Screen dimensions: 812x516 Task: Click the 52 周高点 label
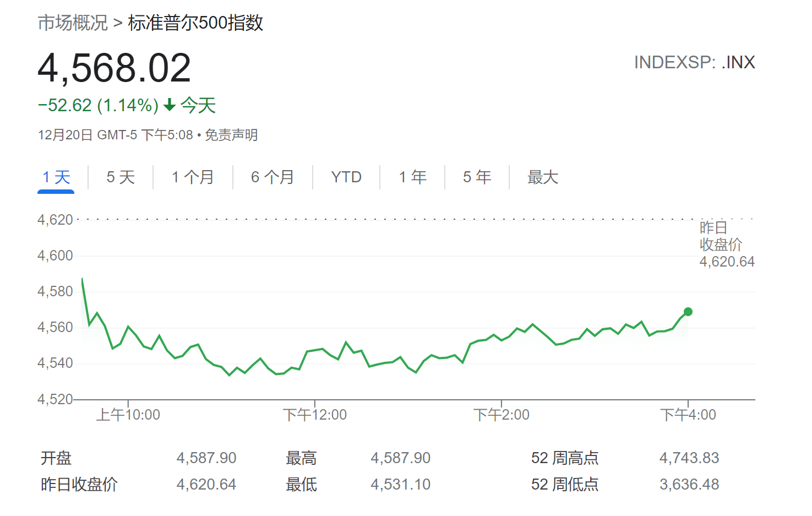565,458
